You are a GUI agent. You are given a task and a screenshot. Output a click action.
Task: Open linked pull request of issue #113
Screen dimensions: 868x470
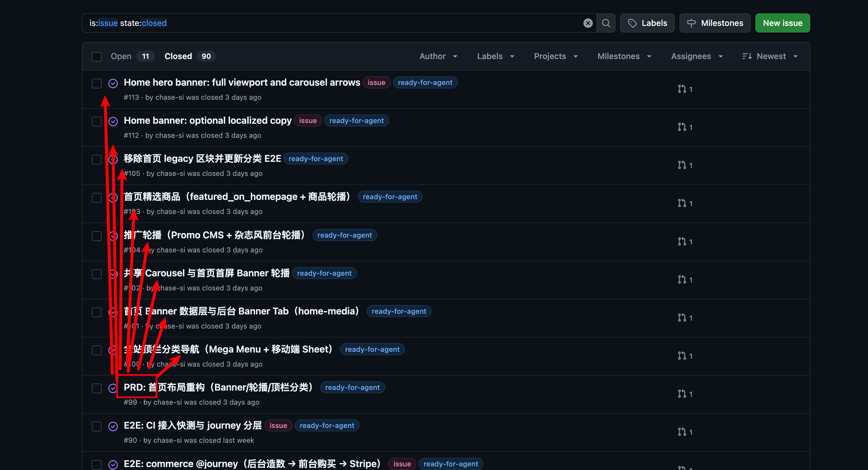pyautogui.click(x=685, y=89)
